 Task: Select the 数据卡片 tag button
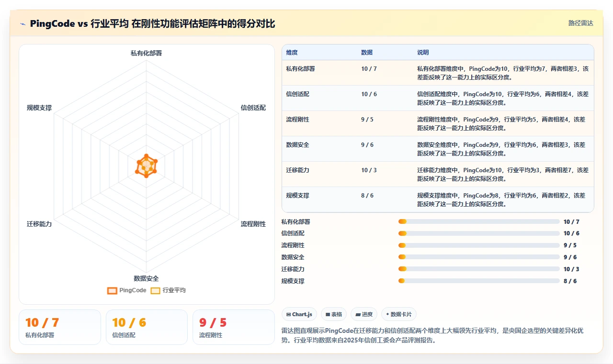pos(399,314)
